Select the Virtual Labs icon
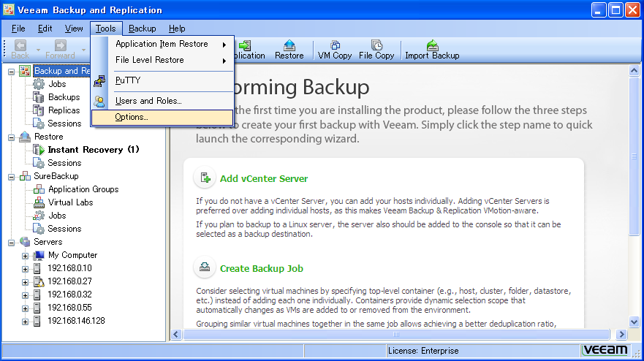The width and height of the screenshot is (644, 361). pyautogui.click(x=39, y=202)
